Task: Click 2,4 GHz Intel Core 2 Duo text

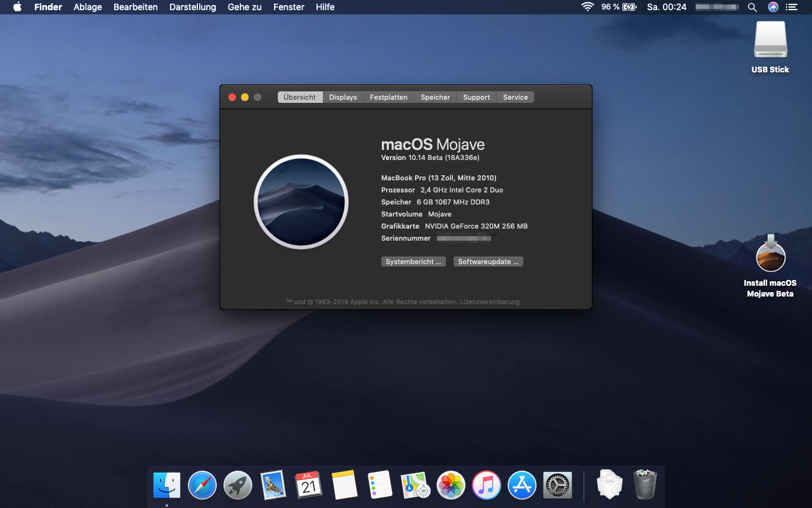Action: [462, 190]
